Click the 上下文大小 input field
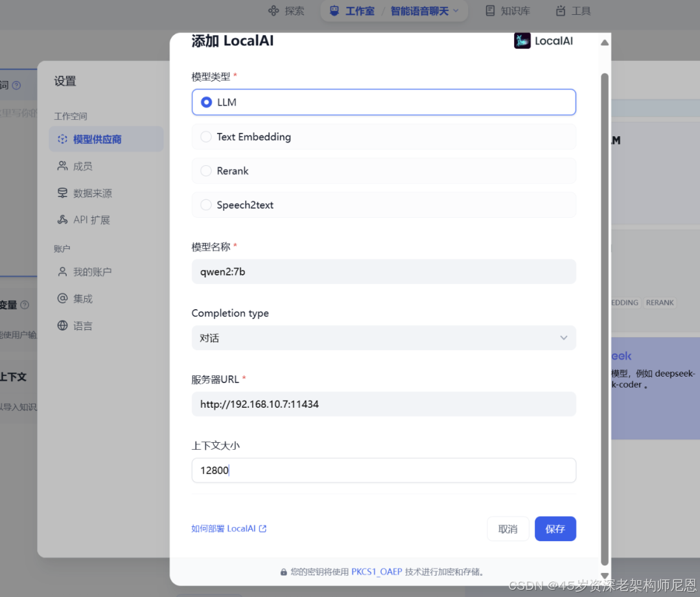This screenshot has height=597, width=700. pos(384,470)
